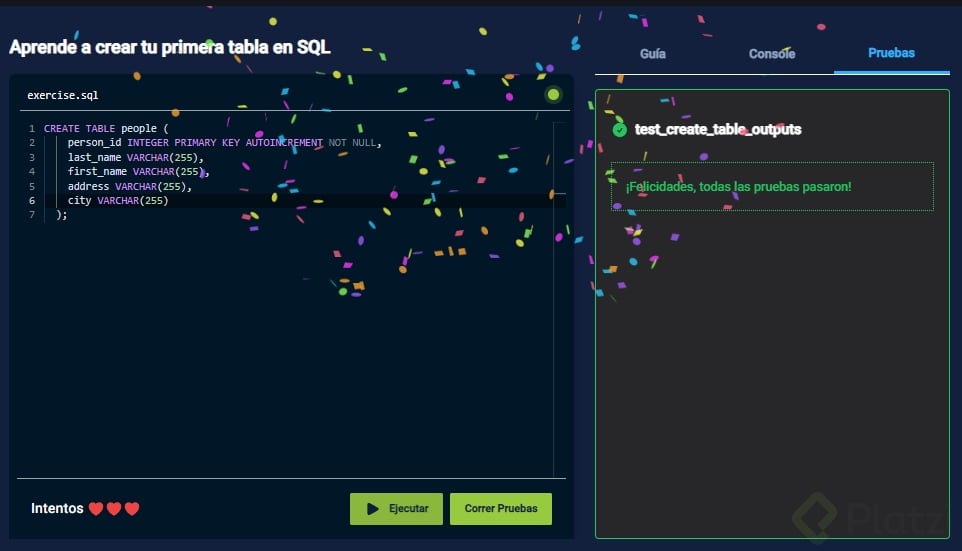Click the AUTOINCREMENT keyword on line 2

point(284,143)
